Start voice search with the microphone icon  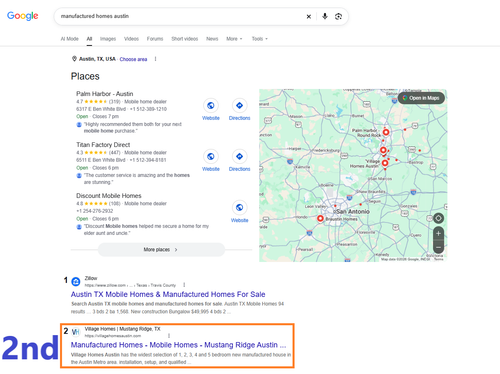[325, 16]
